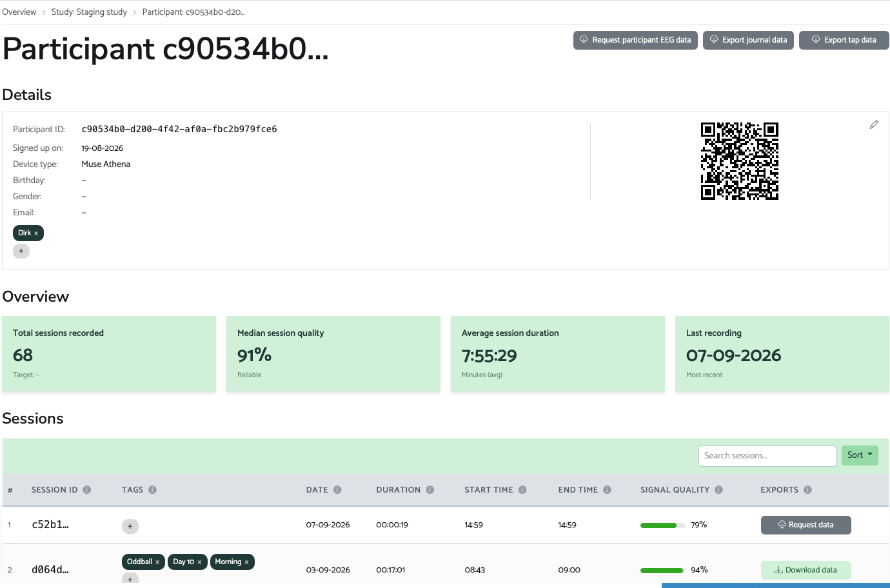
Task: Show info icon next to Tags header
Action: (x=153, y=490)
